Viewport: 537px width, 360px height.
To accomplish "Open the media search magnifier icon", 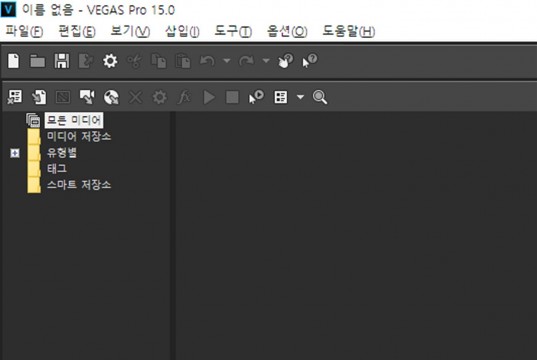I will point(320,97).
